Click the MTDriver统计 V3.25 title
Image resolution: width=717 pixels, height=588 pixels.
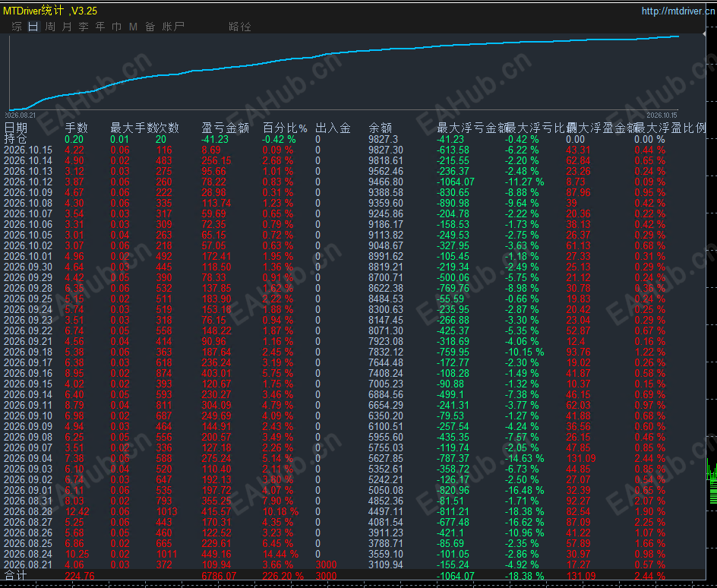(50, 11)
